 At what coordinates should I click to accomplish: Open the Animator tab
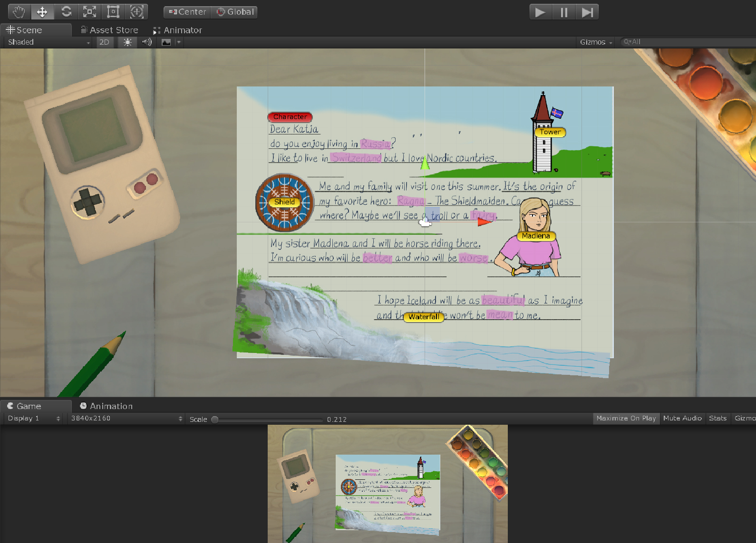178,30
